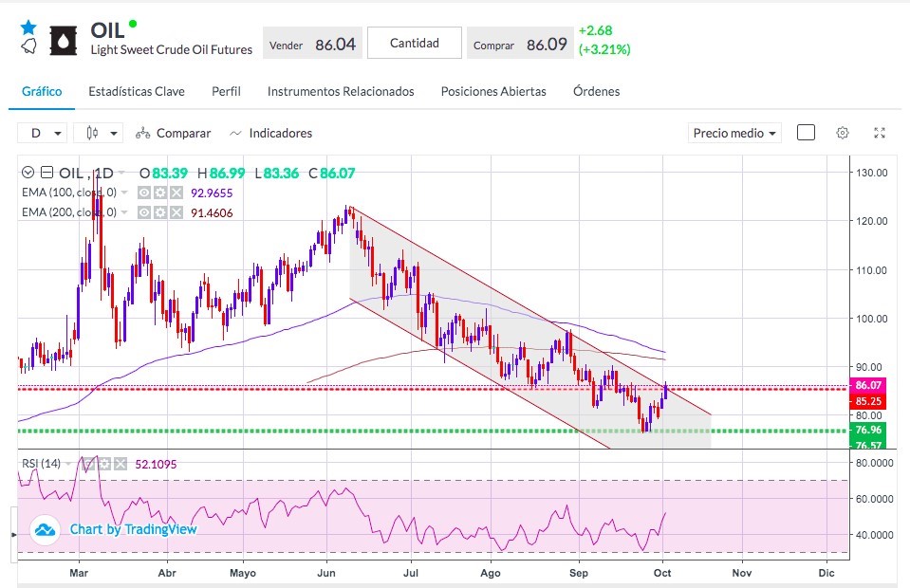910x588 pixels.
Task: Open the Precio medio dropdown
Action: [x=734, y=133]
